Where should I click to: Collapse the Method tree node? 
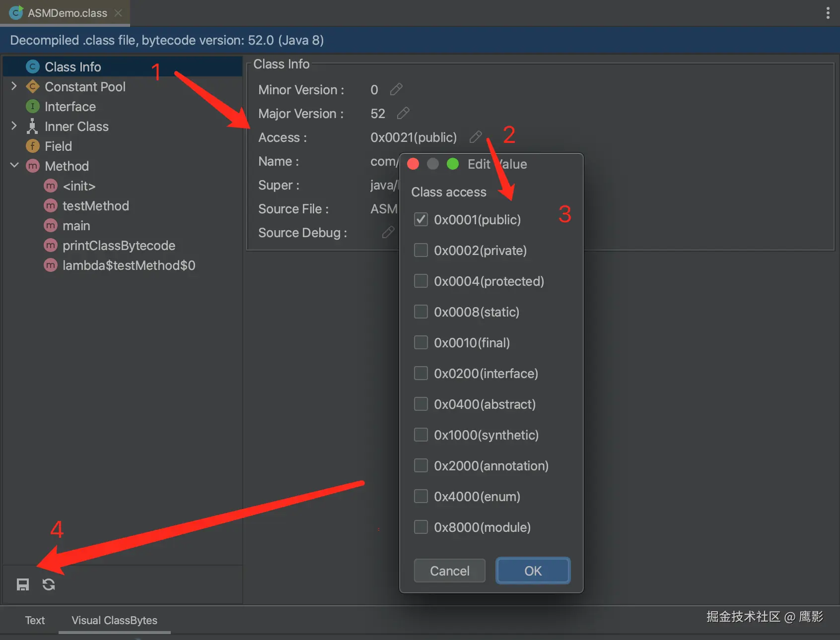pyautogui.click(x=14, y=165)
